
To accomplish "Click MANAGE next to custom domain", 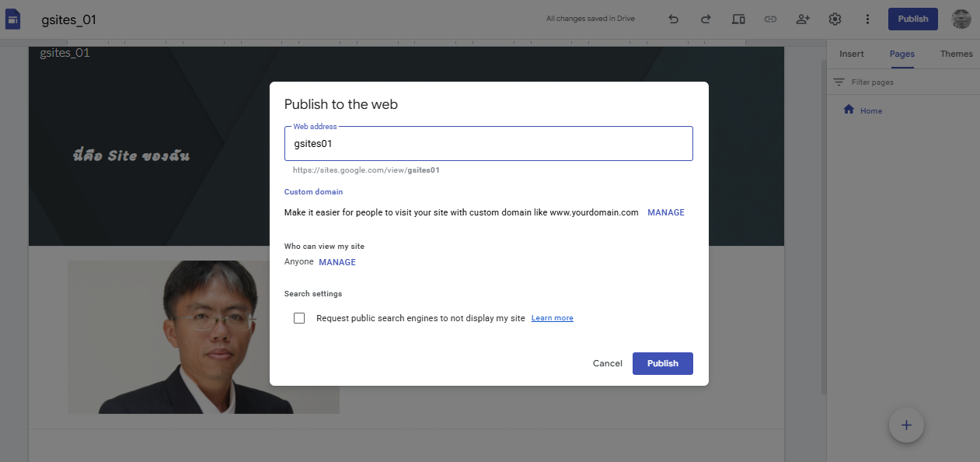I will [x=665, y=212].
